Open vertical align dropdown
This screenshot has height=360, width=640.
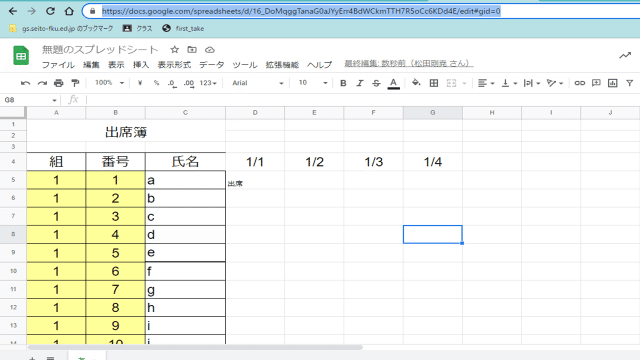[509, 83]
